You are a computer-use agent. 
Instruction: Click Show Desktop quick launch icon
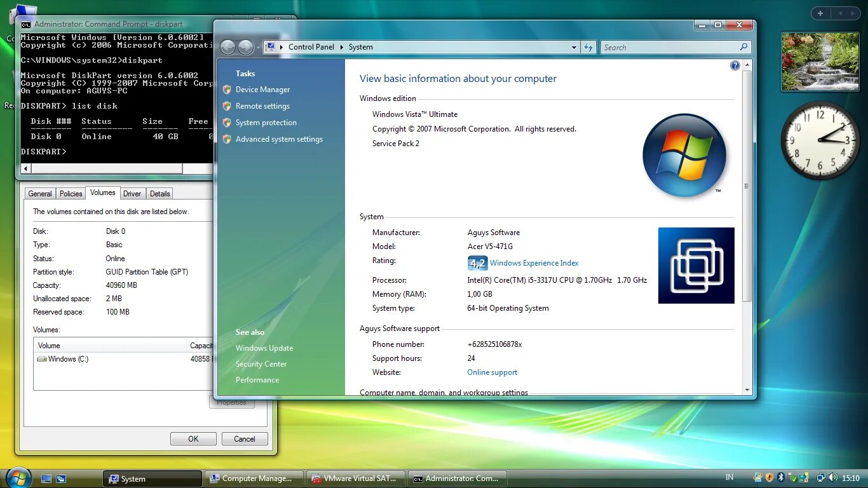[46, 478]
